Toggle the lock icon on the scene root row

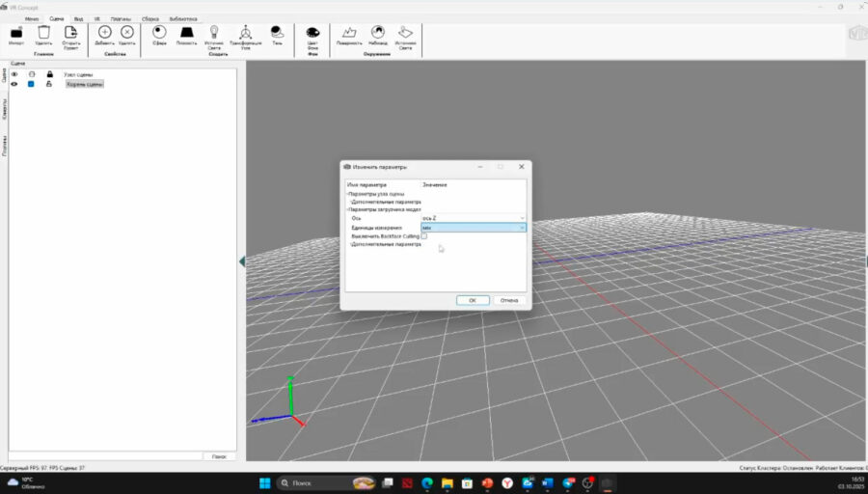coord(49,84)
